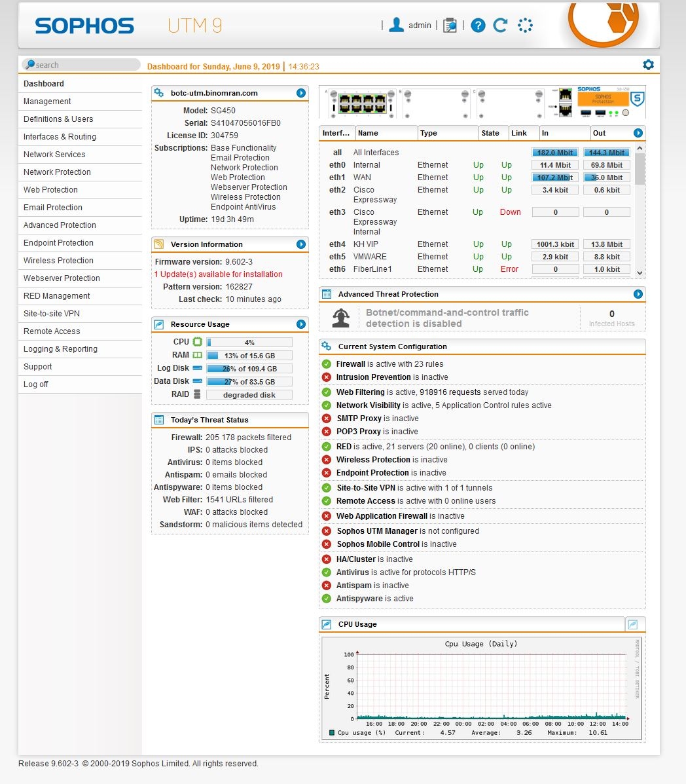Viewport: 686px width, 784px height.
Task: Click the dotted circle loading icon
Action: (525, 26)
